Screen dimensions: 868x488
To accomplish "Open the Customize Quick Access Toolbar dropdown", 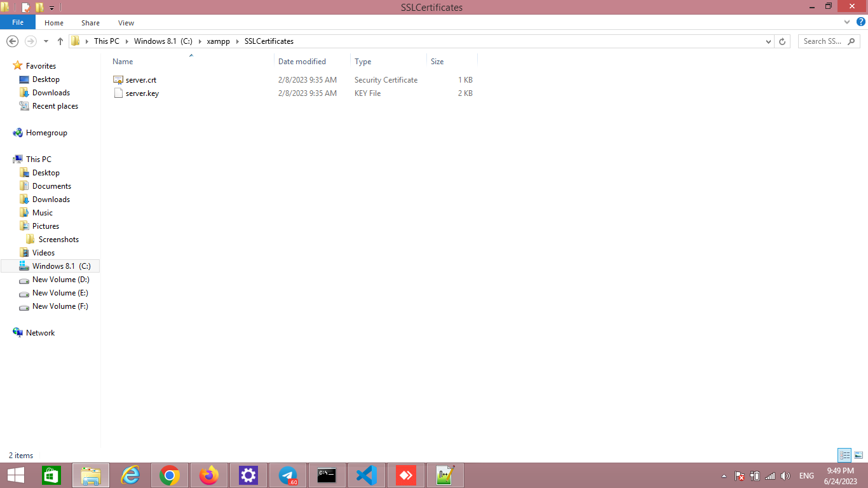I will click(x=52, y=8).
